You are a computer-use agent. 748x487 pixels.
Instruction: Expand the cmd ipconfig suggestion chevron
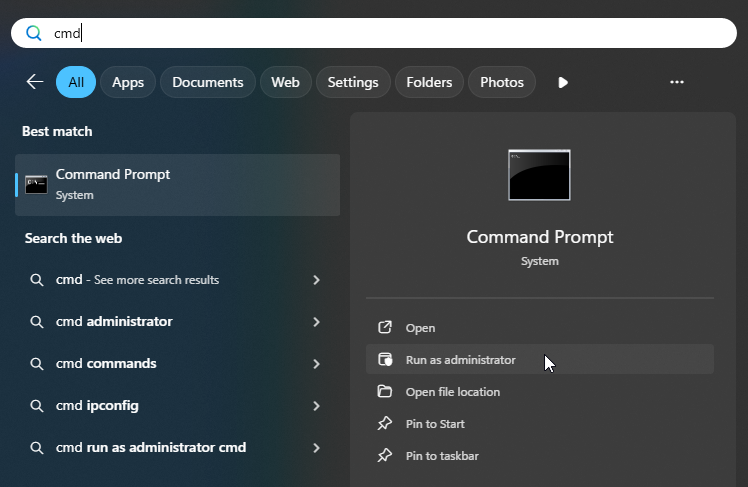pos(316,406)
